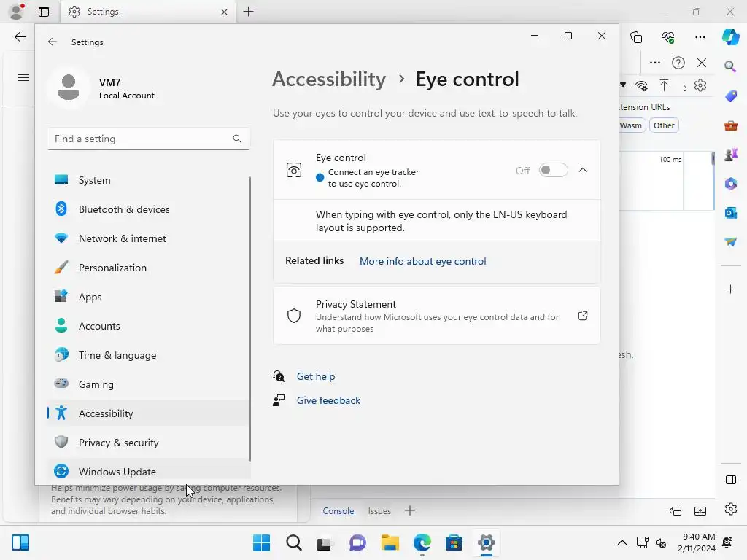Click Accessibility in the breadcrumb
Screen dimensions: 747x560
329,79
